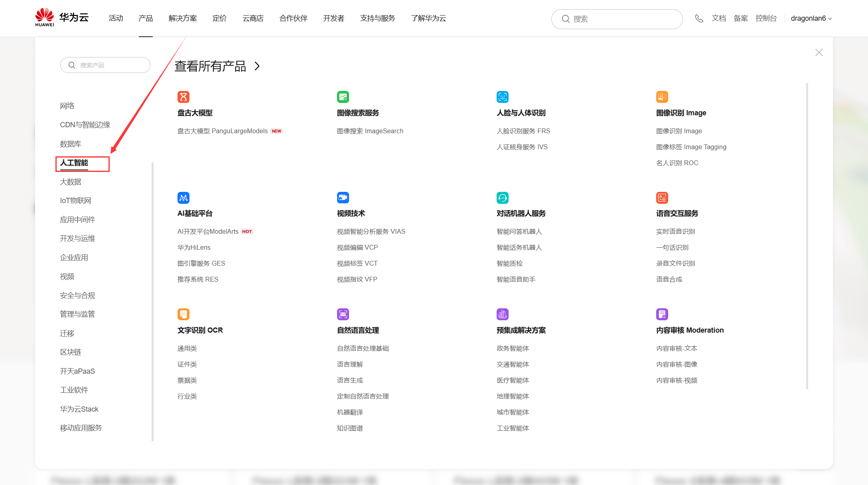Click the image search service icon
Screen dimensions: 868x485
[x=343, y=97]
